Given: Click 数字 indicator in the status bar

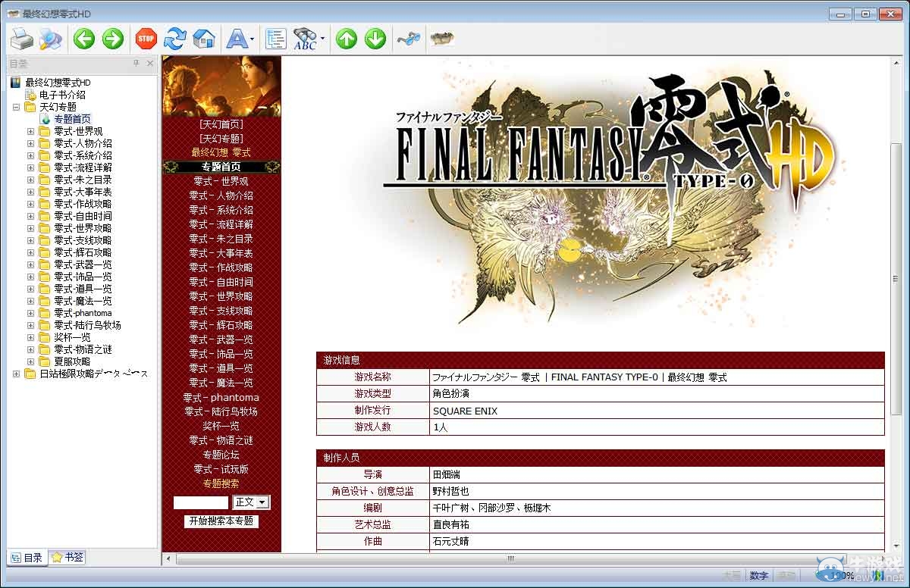Looking at the screenshot, I should [758, 576].
